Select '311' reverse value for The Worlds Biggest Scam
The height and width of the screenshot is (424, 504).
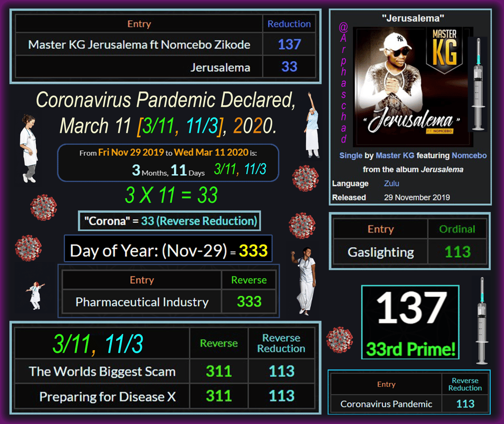219,371
